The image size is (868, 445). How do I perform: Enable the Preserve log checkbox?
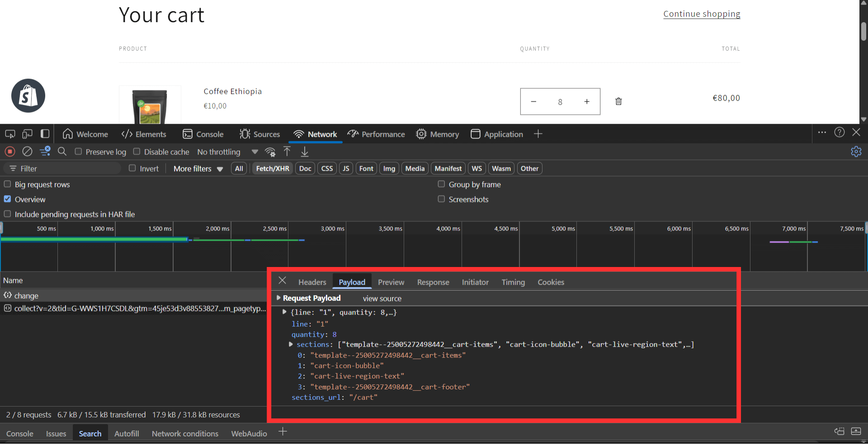[x=78, y=152]
